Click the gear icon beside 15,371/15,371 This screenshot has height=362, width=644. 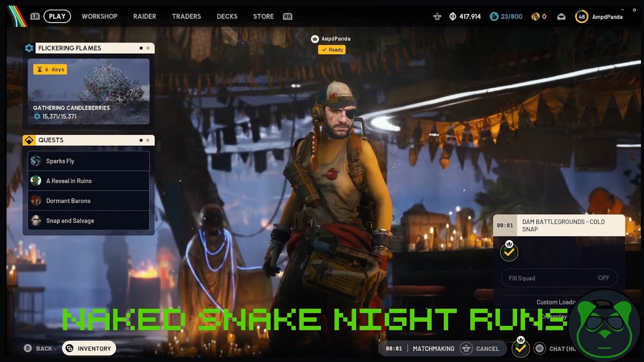point(37,117)
